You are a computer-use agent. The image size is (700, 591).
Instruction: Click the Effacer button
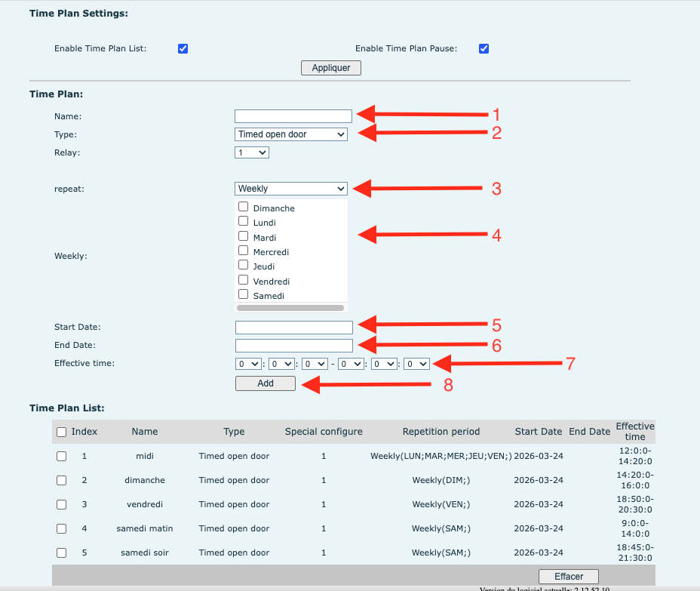569,576
